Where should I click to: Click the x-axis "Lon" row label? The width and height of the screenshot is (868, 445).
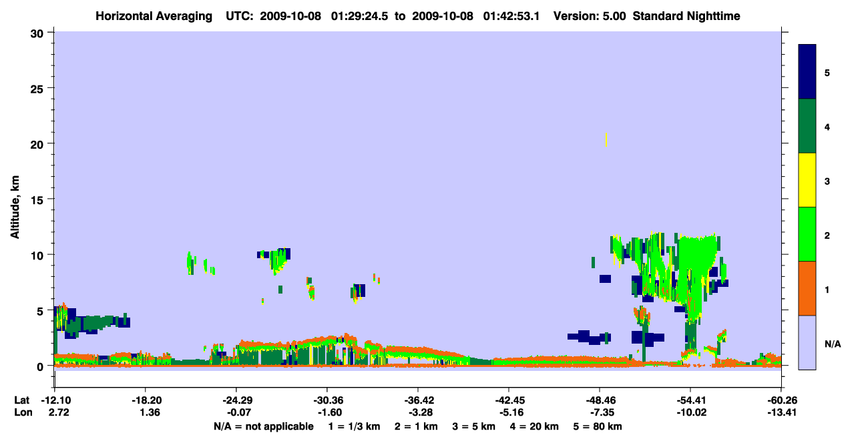click(x=22, y=412)
